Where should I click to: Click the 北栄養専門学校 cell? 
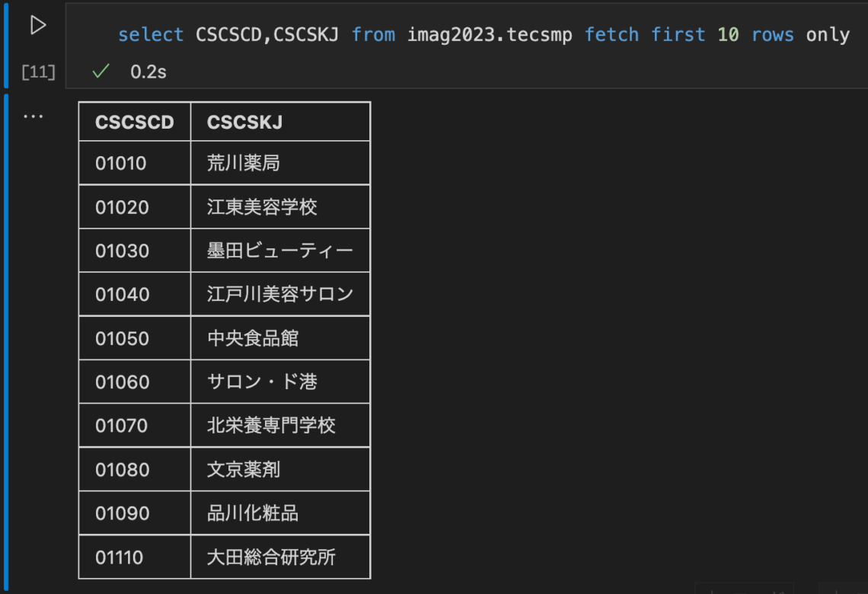click(264, 425)
